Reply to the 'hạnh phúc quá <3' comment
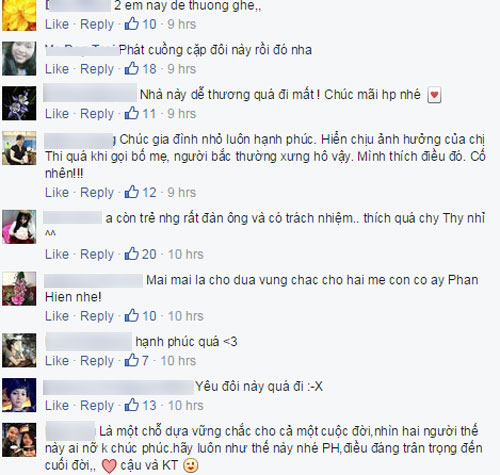The image size is (500, 475). (97, 361)
